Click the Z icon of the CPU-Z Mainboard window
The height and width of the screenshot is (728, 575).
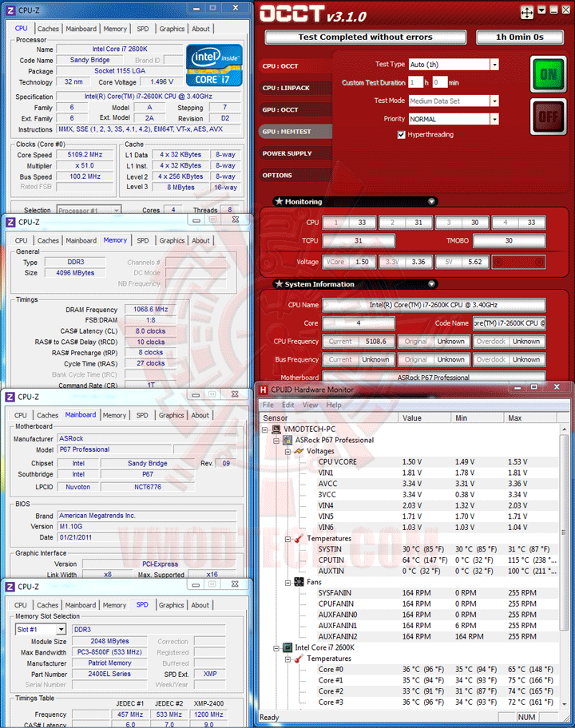click(x=10, y=397)
